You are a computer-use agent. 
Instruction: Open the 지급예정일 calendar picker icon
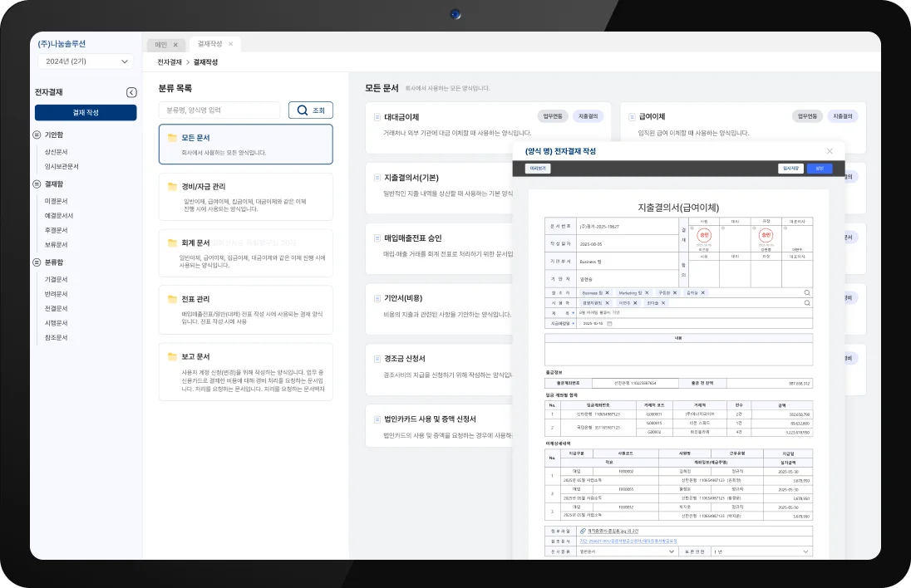tap(608, 323)
